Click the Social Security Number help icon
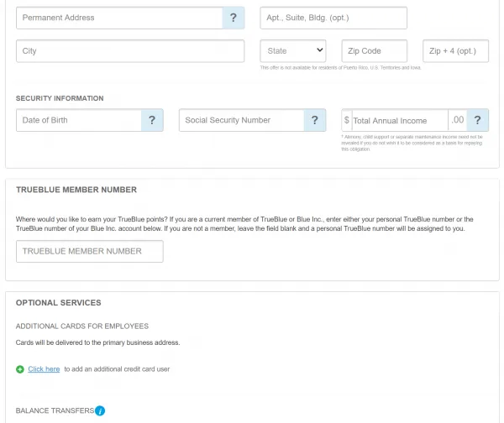 314,120
